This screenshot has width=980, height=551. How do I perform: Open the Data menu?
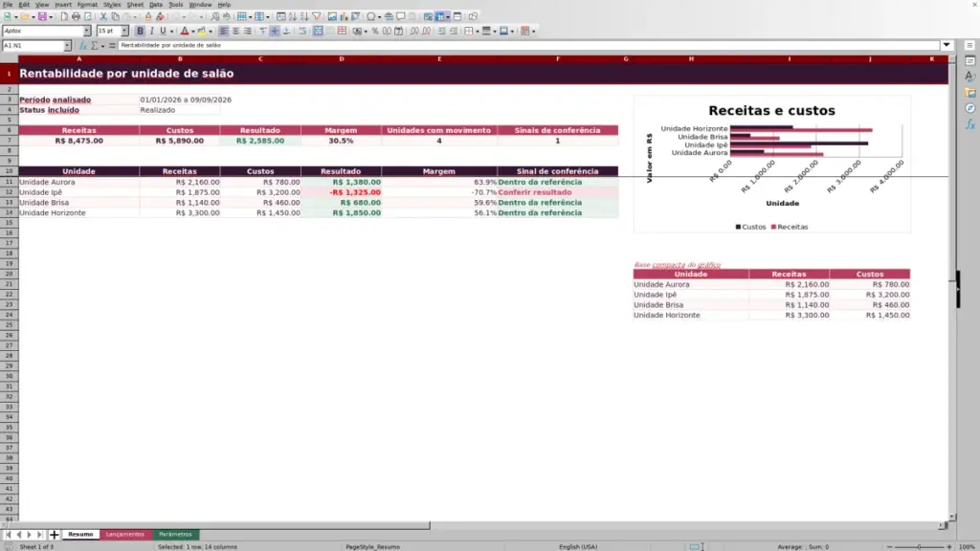click(156, 5)
